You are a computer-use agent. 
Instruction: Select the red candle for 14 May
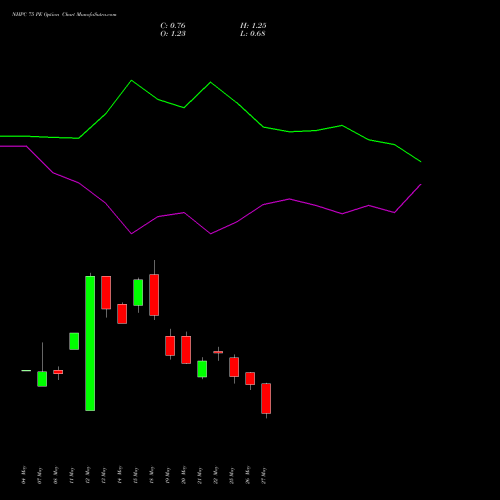pos(122,314)
